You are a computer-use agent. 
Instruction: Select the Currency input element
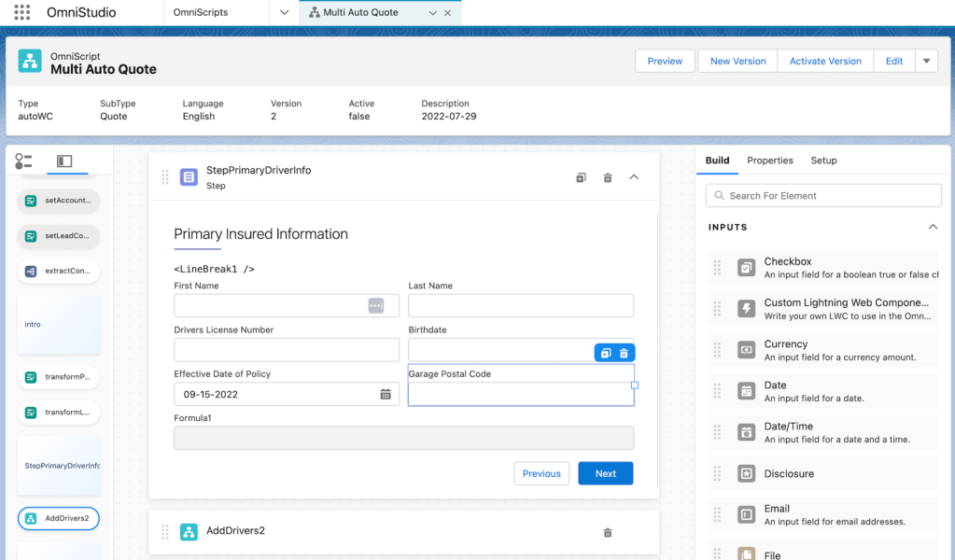823,350
